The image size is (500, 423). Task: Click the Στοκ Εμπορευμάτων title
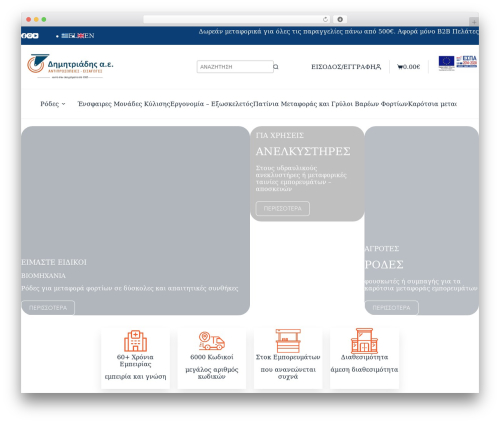click(x=288, y=357)
